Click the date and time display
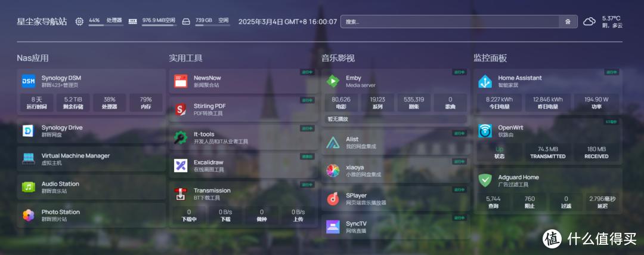The height and width of the screenshot is (255, 644). [x=287, y=21]
